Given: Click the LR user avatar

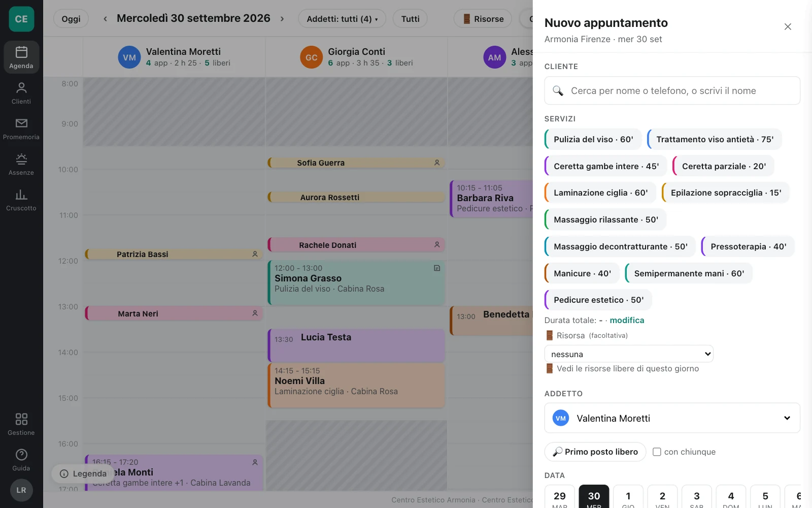Looking at the screenshot, I should [21, 490].
